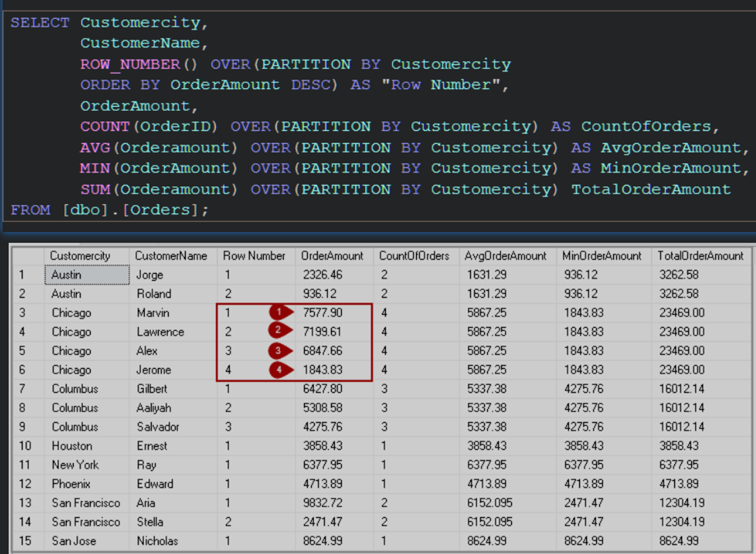Click the Alex customer name cell
Image resolution: width=756 pixels, height=554 pixels.
[173, 351]
